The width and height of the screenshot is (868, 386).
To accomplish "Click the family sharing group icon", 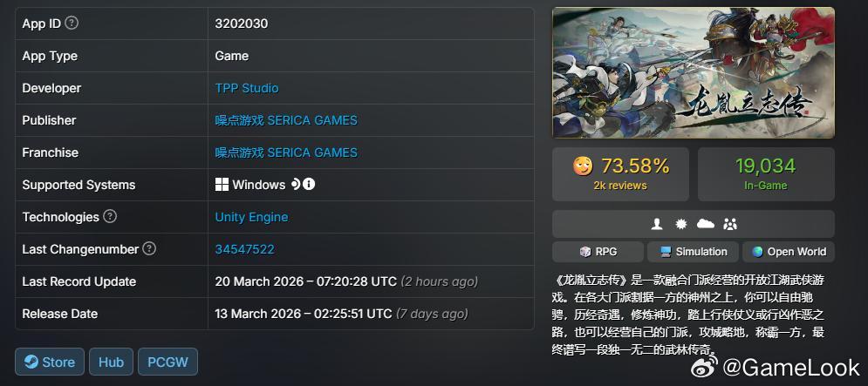I will [x=730, y=223].
